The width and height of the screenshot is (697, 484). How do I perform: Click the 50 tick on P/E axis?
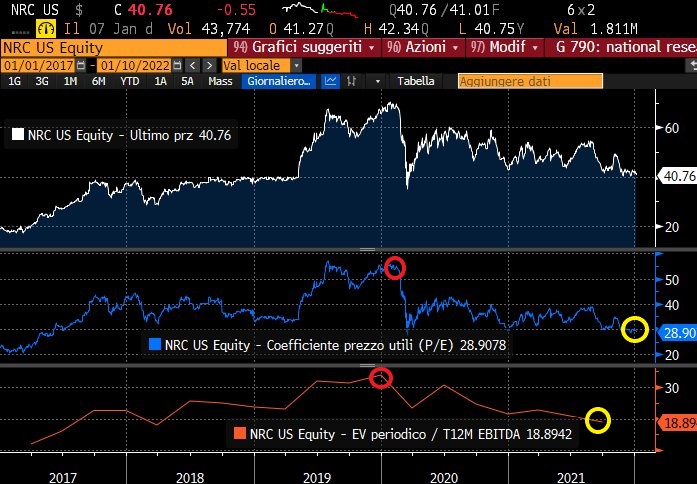(672, 280)
